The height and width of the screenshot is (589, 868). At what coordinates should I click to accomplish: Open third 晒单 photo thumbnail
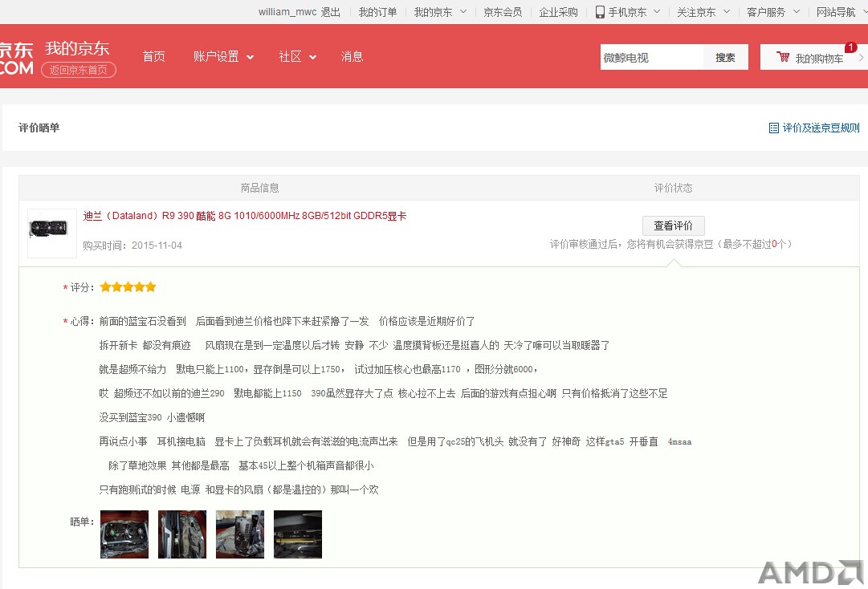point(240,534)
